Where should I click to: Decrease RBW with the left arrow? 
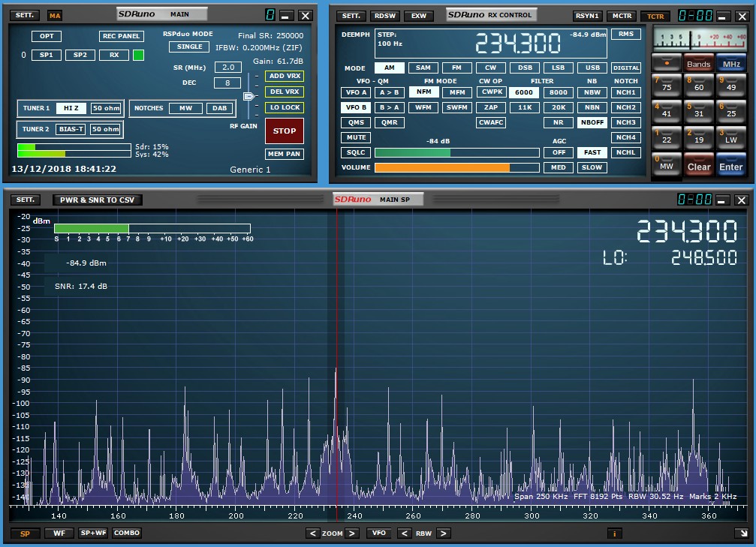(x=404, y=533)
